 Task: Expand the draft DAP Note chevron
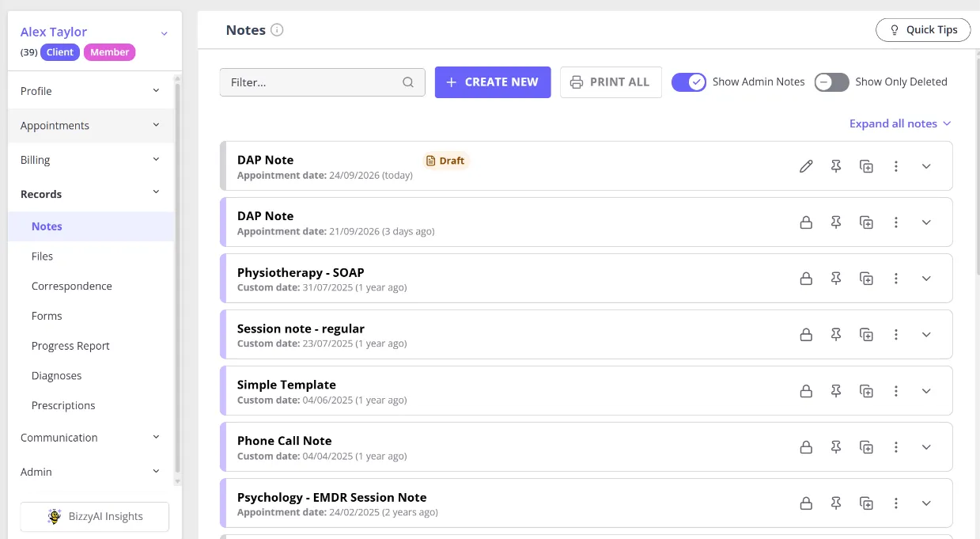click(926, 166)
